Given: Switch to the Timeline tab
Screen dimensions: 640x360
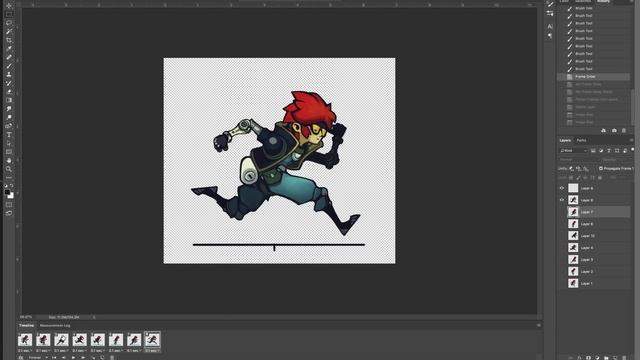Looking at the screenshot, I should pos(27,325).
